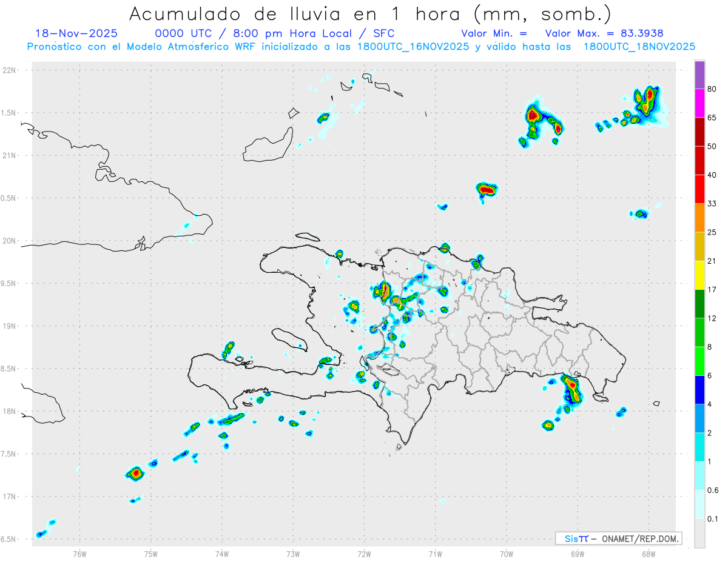Click the '12' colorbar label
The height and width of the screenshot is (562, 728).
click(712, 318)
